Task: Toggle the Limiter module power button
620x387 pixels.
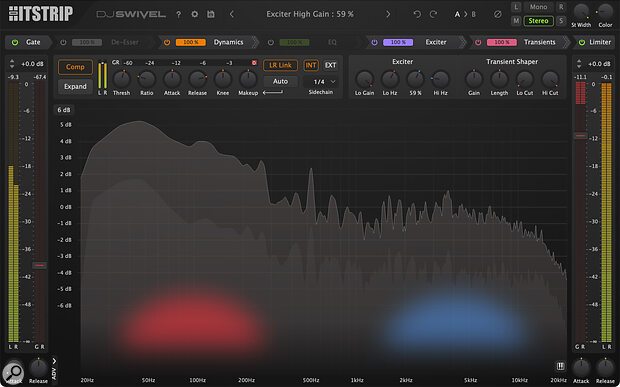Action: (582, 42)
